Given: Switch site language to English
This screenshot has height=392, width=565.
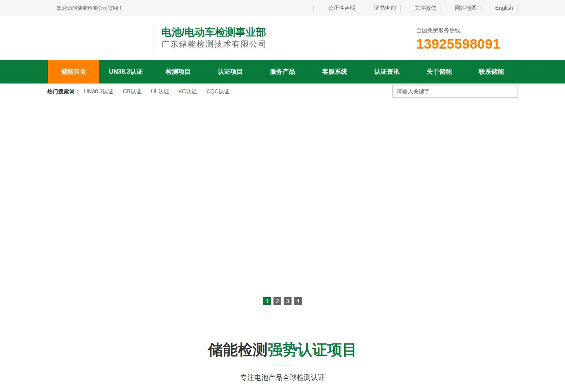Looking at the screenshot, I should [504, 8].
